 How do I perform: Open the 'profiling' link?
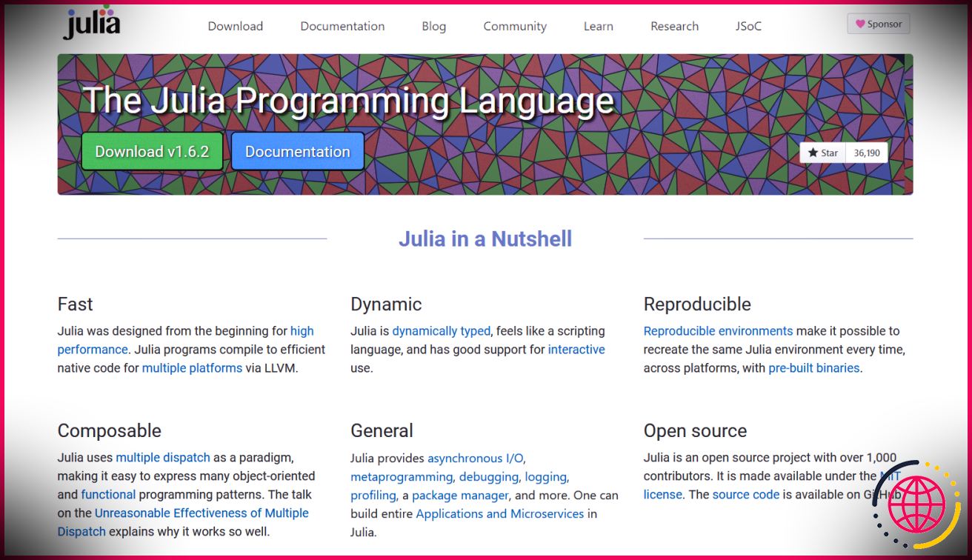tap(373, 496)
